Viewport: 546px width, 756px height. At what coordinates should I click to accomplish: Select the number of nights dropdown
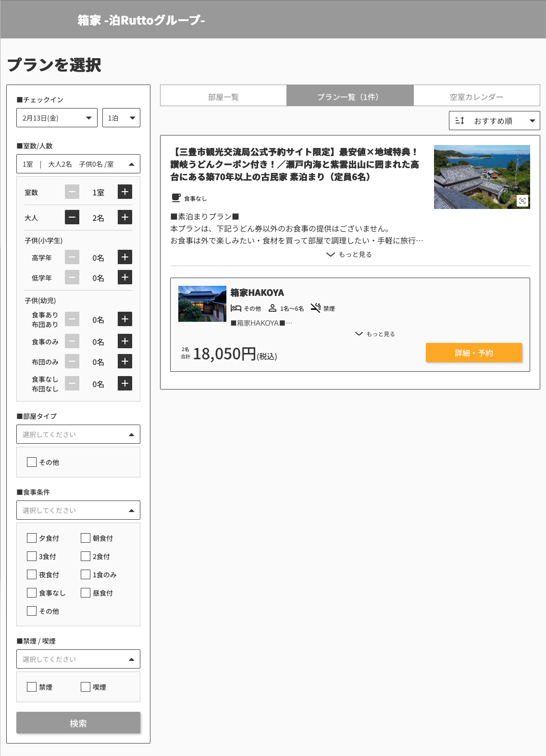click(x=121, y=118)
